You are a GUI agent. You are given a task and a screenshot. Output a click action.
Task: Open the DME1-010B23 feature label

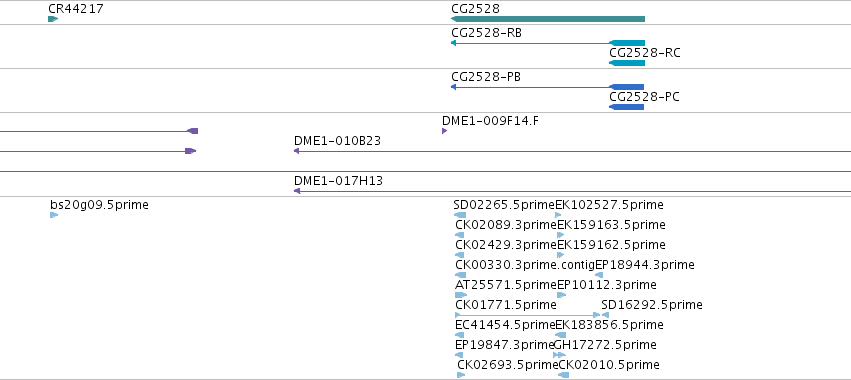pyautogui.click(x=337, y=141)
